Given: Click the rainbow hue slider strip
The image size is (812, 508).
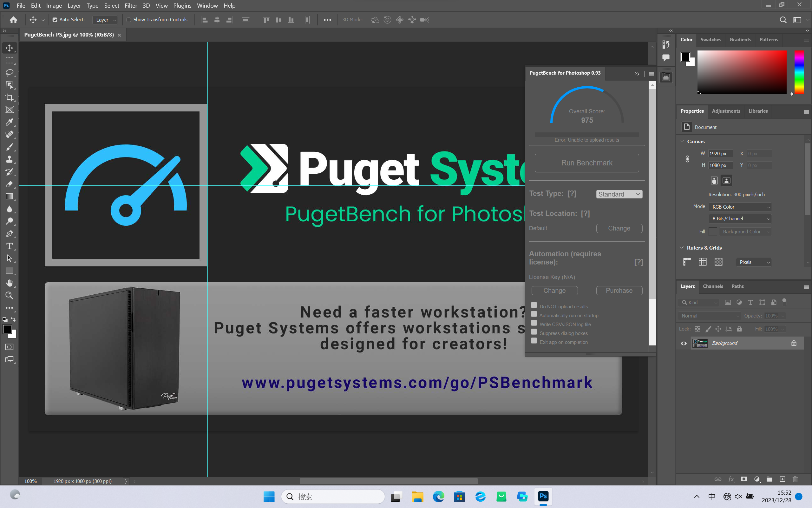Looking at the screenshot, I should pyautogui.click(x=799, y=72).
